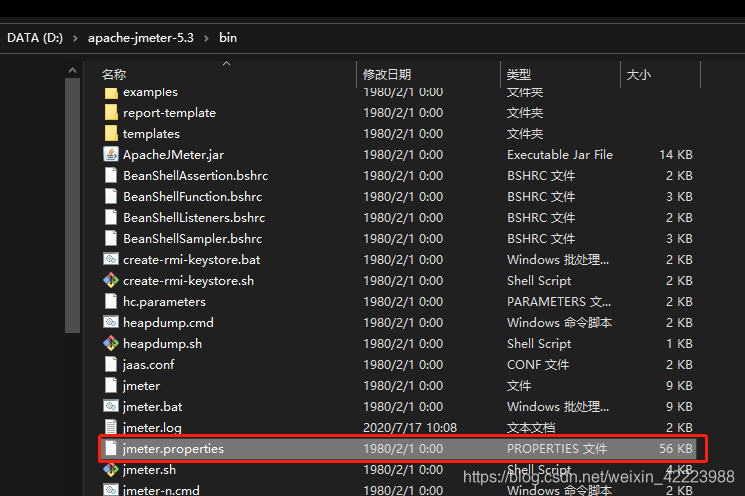Click the Windows 命令脚本 type of heapdump.cmd
This screenshot has width=745, height=496.
(x=559, y=323)
